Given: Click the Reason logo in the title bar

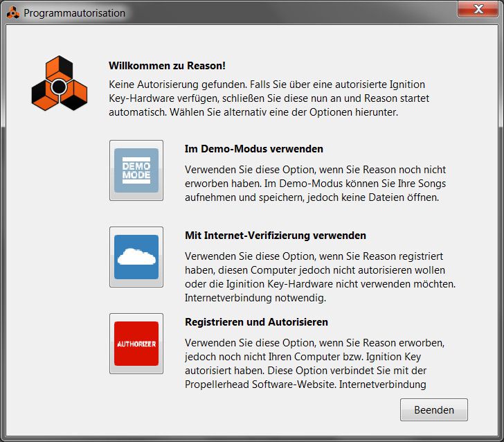Looking at the screenshot, I should (x=13, y=13).
